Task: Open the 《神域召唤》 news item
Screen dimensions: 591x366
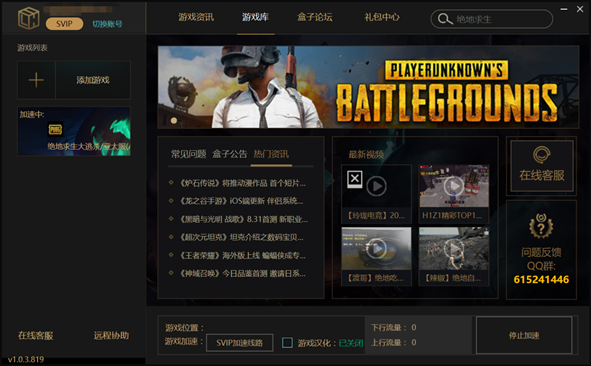Action: click(242, 273)
